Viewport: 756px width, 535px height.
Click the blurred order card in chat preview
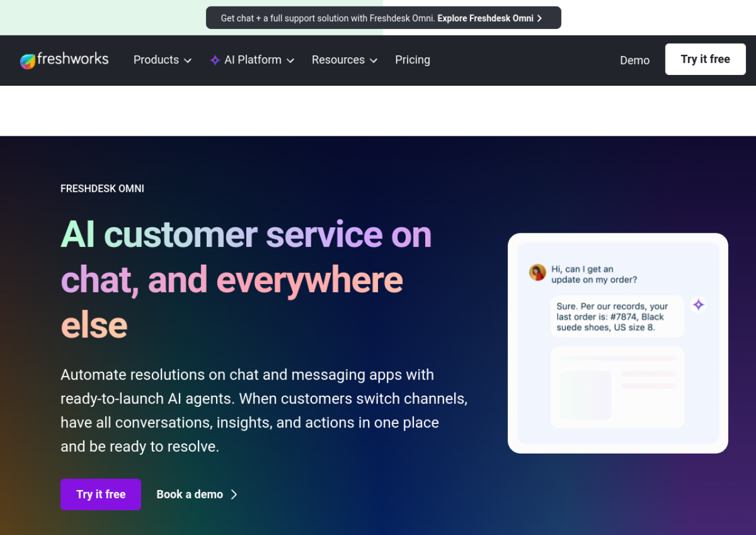617,387
